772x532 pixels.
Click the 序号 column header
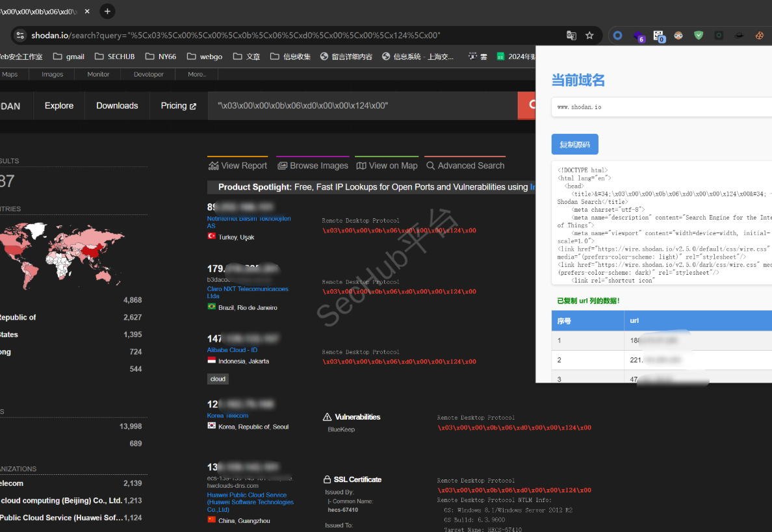tap(588, 320)
